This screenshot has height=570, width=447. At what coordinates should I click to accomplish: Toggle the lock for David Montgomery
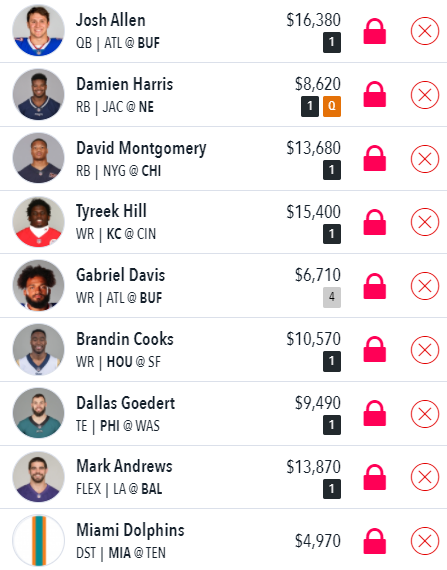pos(375,158)
